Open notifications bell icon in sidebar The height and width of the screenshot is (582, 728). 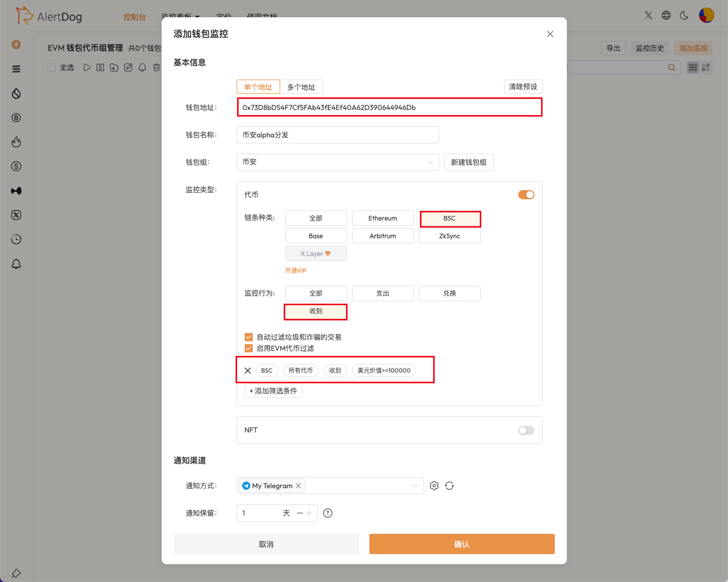(x=16, y=264)
